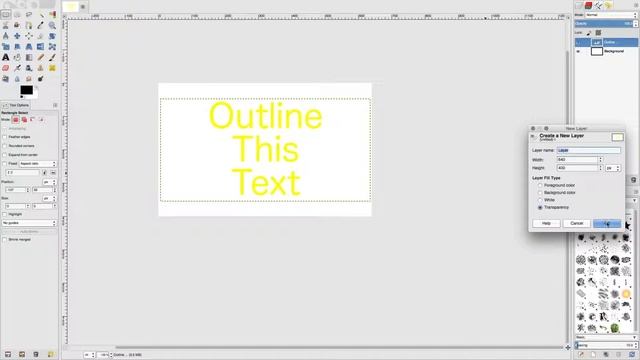640x360 pixels.
Task: Choose Foreground color fill type
Action: (540, 185)
